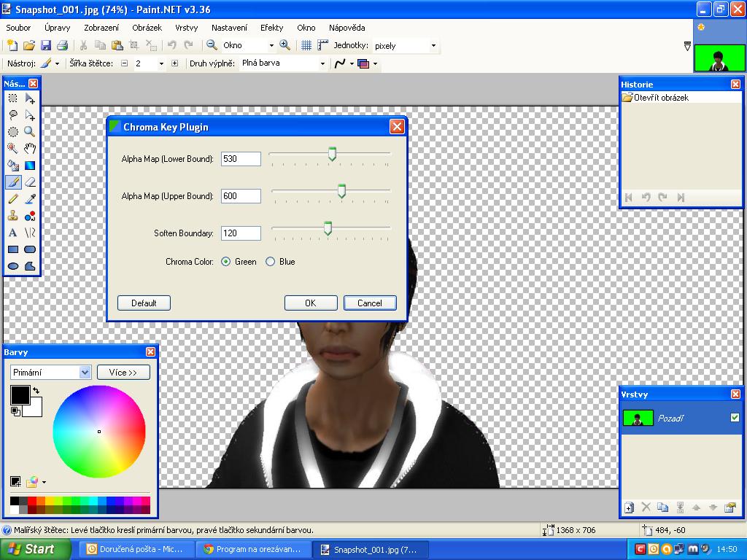Select the Clone Stamp tool
This screenshot has height=560, width=747.
(13, 216)
